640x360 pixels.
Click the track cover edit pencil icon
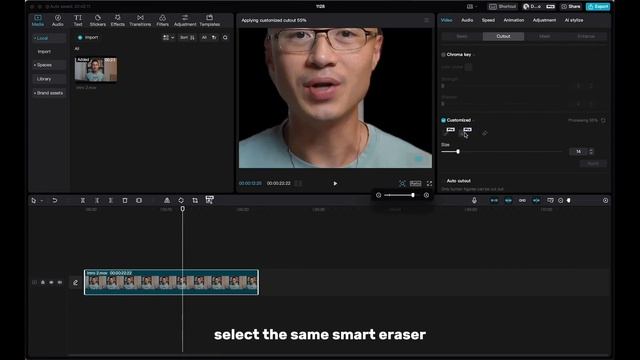76,282
